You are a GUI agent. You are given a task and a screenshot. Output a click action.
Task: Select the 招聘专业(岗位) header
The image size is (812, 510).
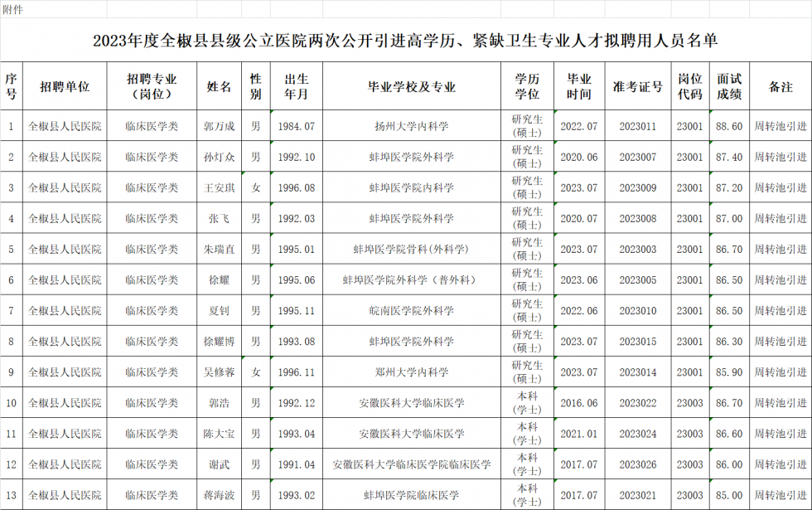[x=152, y=86]
